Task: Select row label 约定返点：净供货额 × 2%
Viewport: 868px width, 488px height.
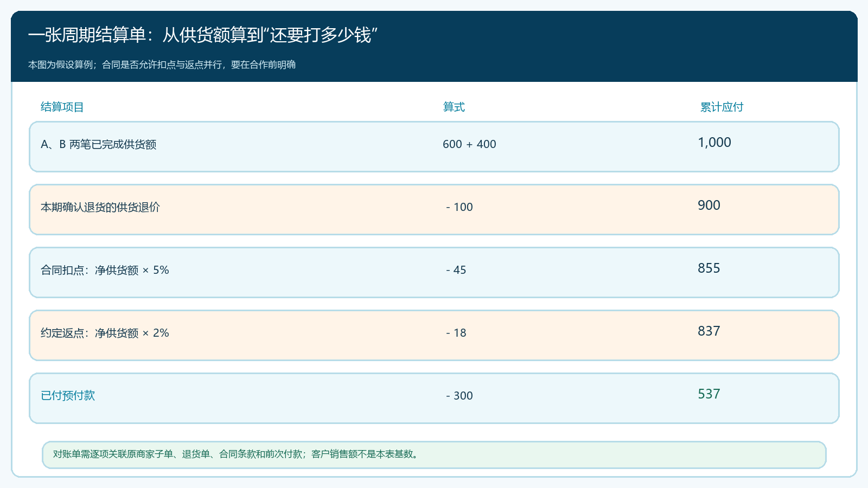Action: click(x=105, y=333)
